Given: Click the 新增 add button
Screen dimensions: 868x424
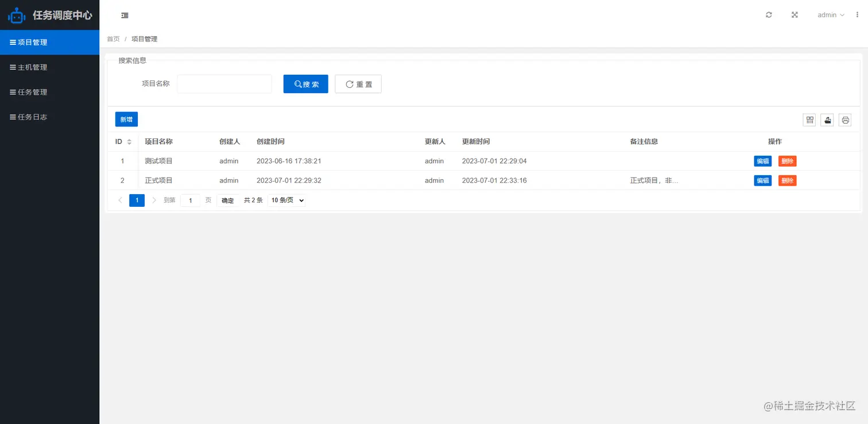Looking at the screenshot, I should point(126,120).
